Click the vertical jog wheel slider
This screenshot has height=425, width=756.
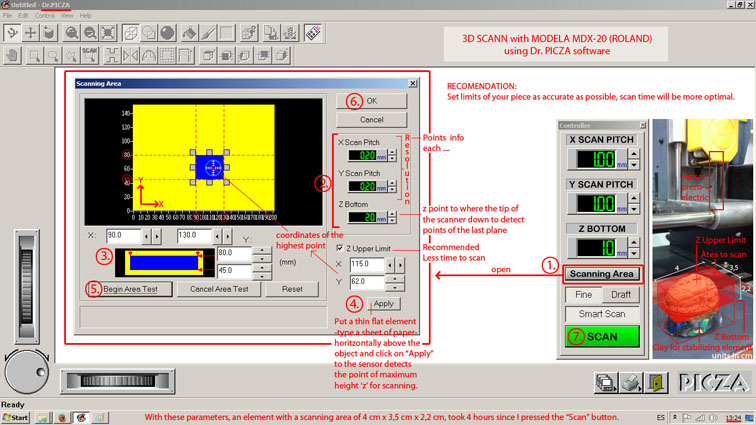click(27, 287)
